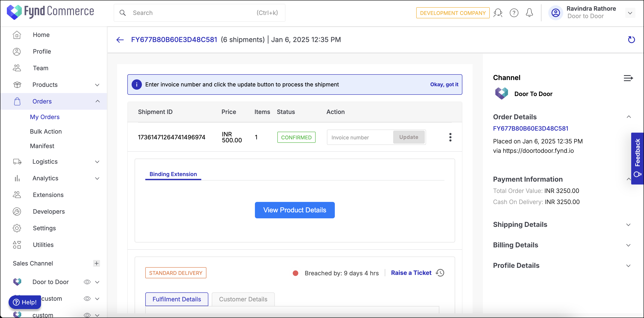Open the support headset icon
The height and width of the screenshot is (318, 644).
(498, 13)
